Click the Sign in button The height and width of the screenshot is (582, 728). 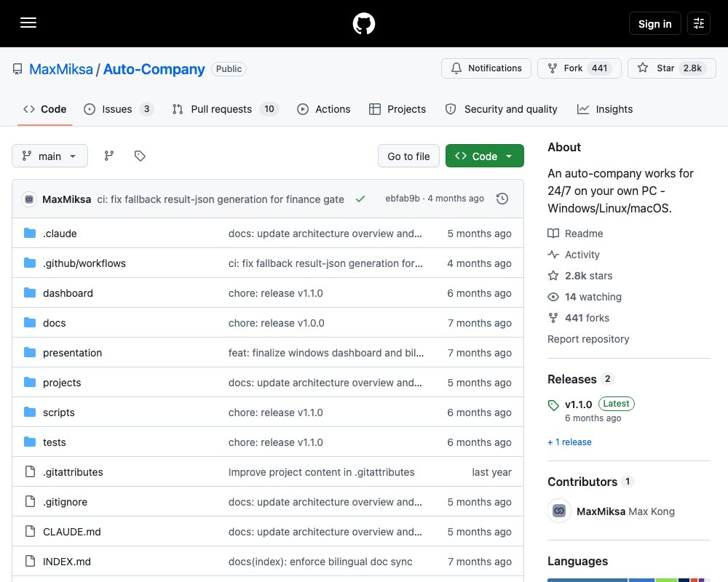pyautogui.click(x=654, y=24)
